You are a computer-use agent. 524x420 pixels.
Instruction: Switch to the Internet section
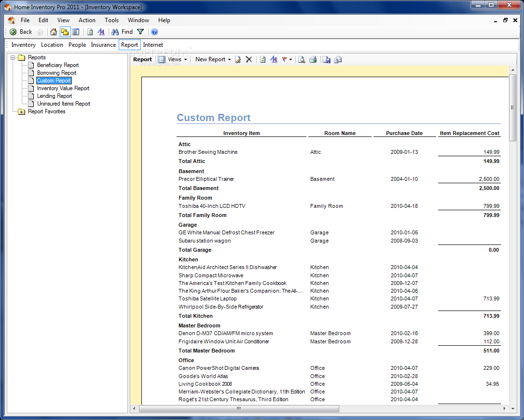153,45
